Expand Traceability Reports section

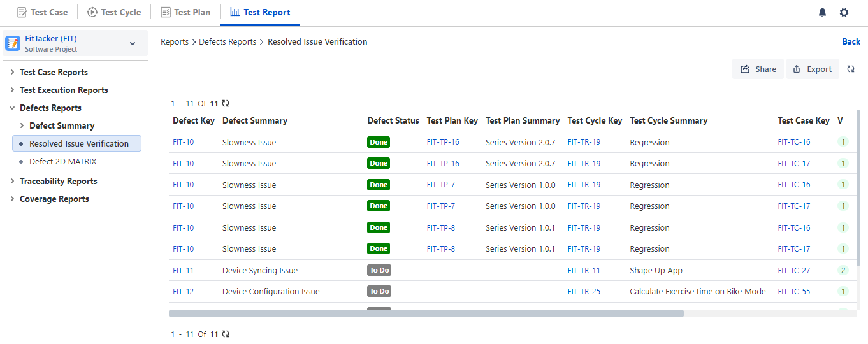pos(12,181)
